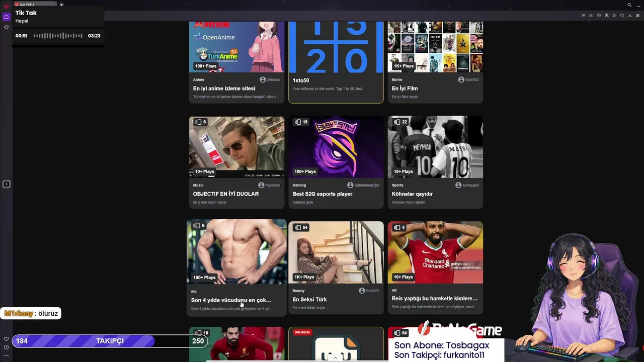Click the En İyi Film title
Image resolution: width=644 pixels, height=362 pixels.
pos(405,88)
